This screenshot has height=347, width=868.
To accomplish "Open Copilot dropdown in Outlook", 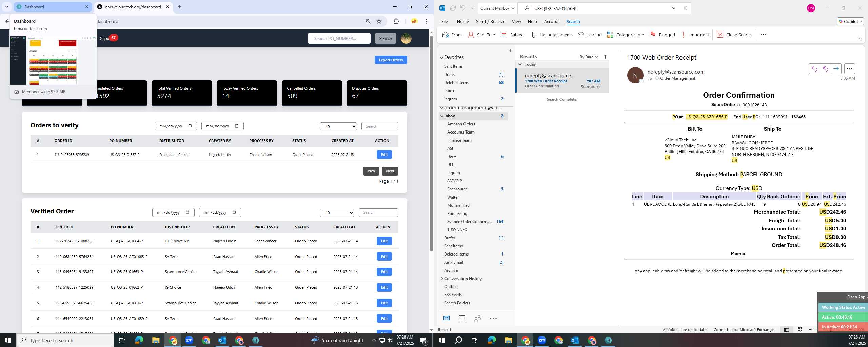I will pyautogui.click(x=850, y=21).
